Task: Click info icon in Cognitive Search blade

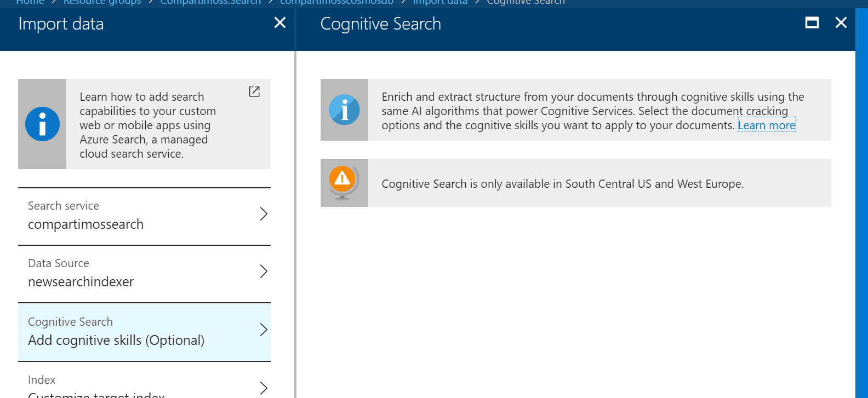Action: coord(344,109)
